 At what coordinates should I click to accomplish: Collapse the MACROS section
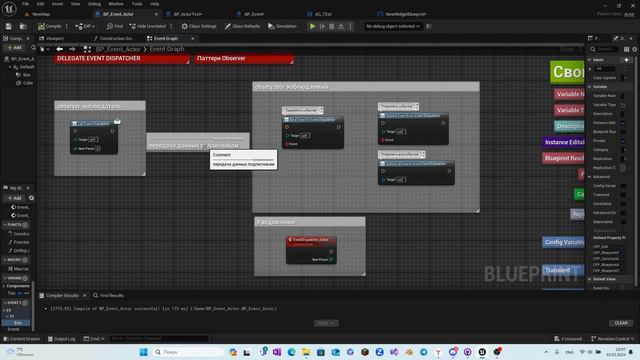pyautogui.click(x=5, y=260)
